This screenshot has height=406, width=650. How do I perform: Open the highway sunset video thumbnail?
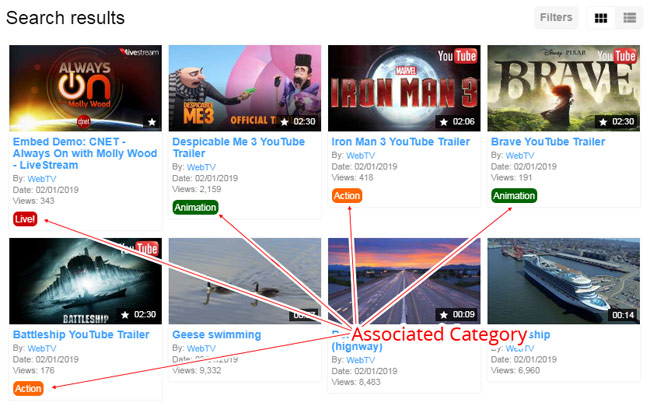tap(404, 281)
